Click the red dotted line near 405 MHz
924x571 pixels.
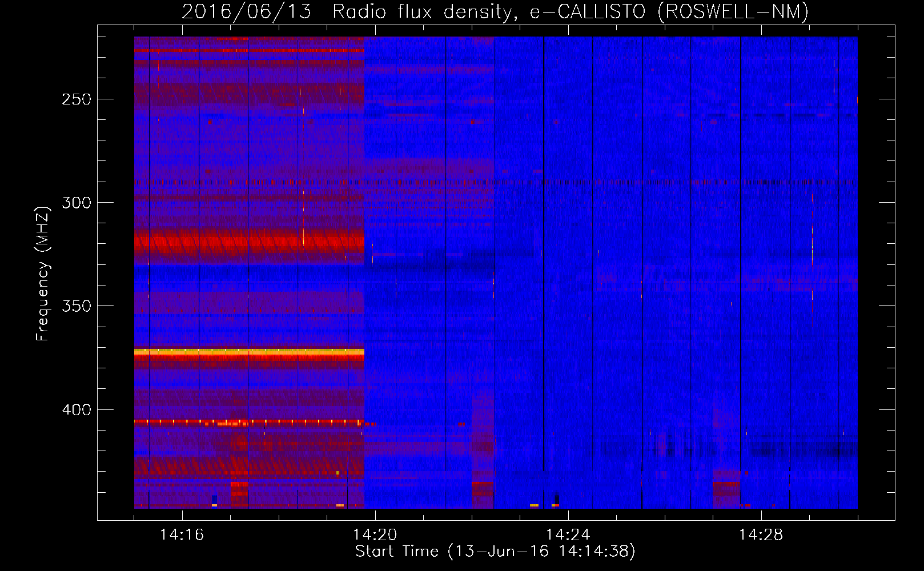[x=249, y=423]
